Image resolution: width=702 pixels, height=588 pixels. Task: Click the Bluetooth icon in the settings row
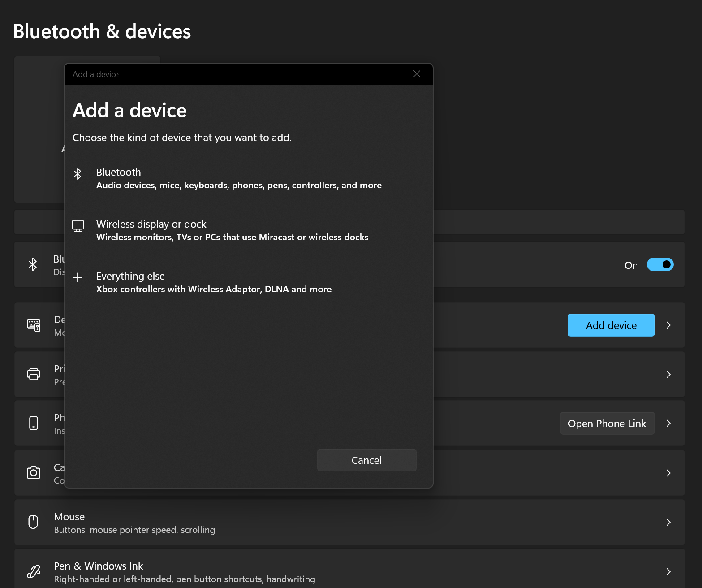click(x=33, y=264)
